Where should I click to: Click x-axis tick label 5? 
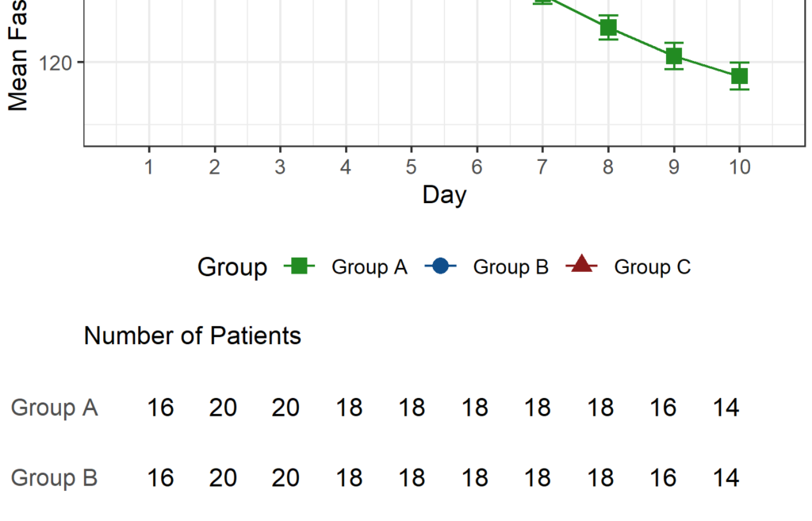412,167
